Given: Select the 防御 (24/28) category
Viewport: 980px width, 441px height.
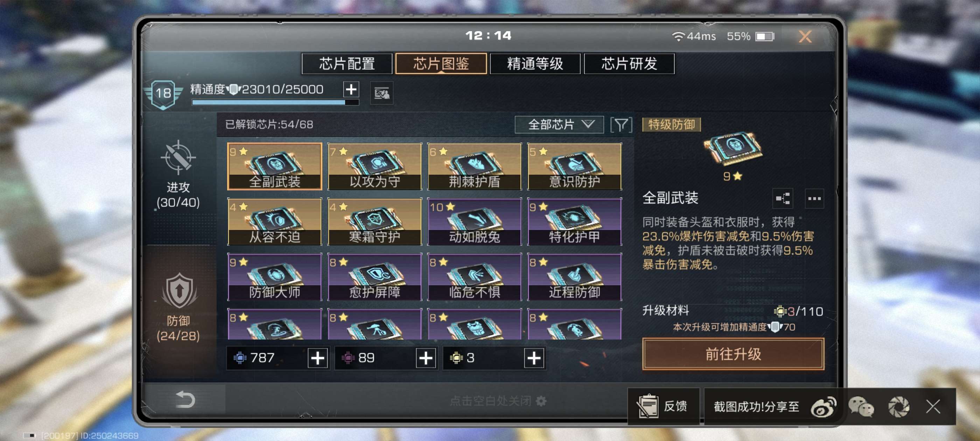Looking at the screenshot, I should [178, 307].
